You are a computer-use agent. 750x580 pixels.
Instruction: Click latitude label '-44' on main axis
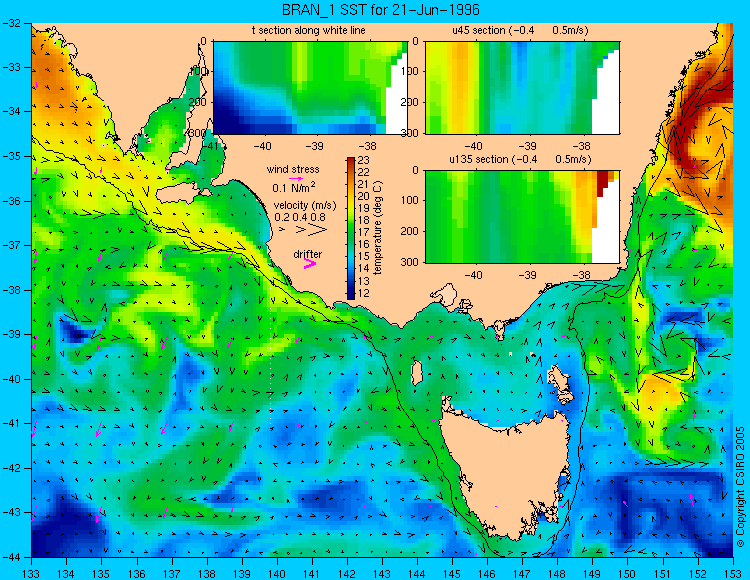(11, 557)
